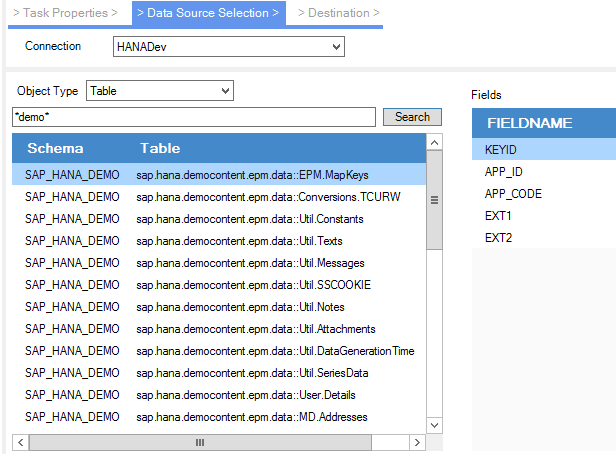The image size is (616, 454).
Task: Select the Util.Notes table row
Action: click(x=219, y=307)
